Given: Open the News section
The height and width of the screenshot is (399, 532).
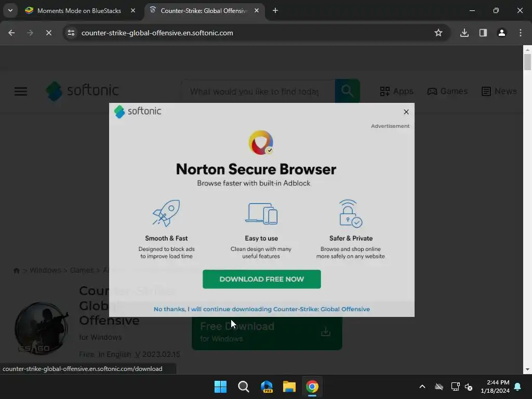Looking at the screenshot, I should pyautogui.click(x=499, y=91).
